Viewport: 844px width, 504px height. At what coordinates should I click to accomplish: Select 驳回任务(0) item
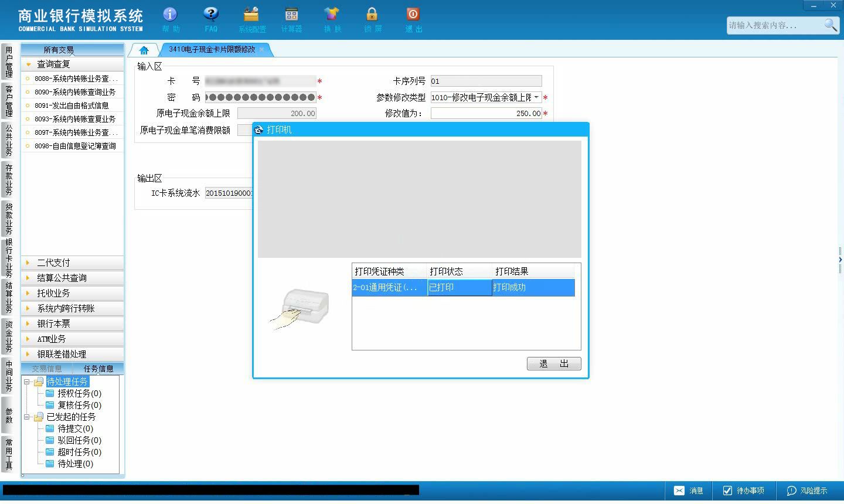(73, 440)
